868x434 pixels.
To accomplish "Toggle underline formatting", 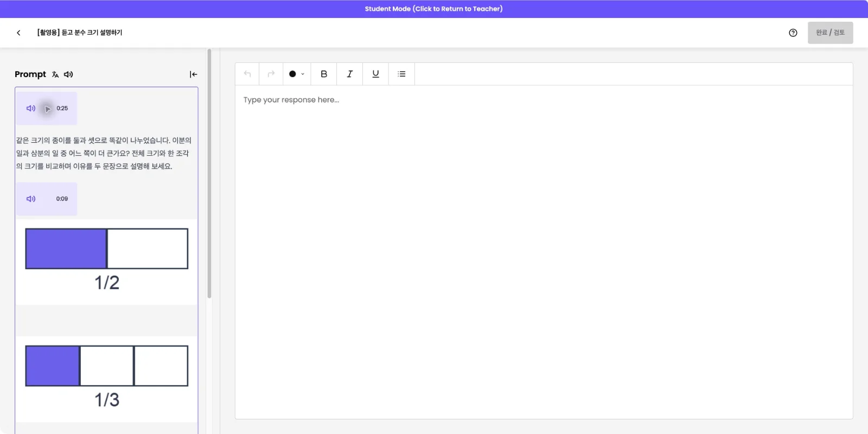I will pyautogui.click(x=375, y=74).
